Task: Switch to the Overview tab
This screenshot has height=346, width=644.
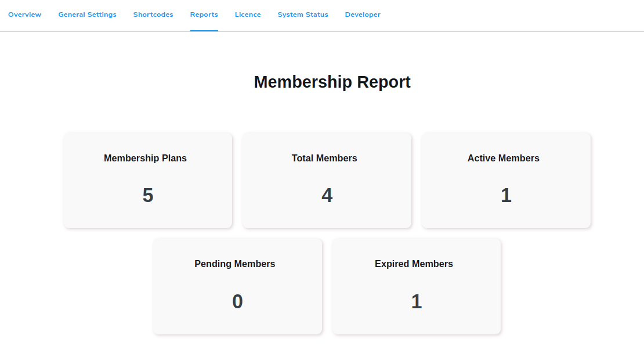Action: click(24, 14)
